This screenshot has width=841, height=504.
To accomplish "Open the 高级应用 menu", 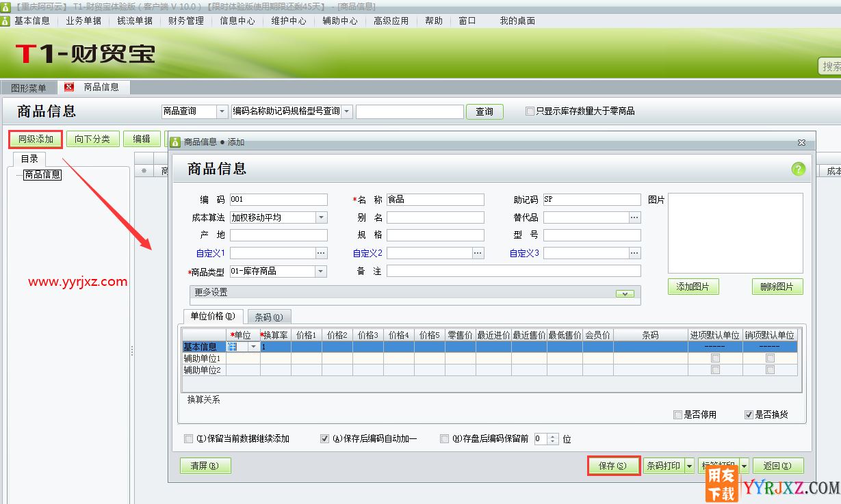I will coord(391,21).
